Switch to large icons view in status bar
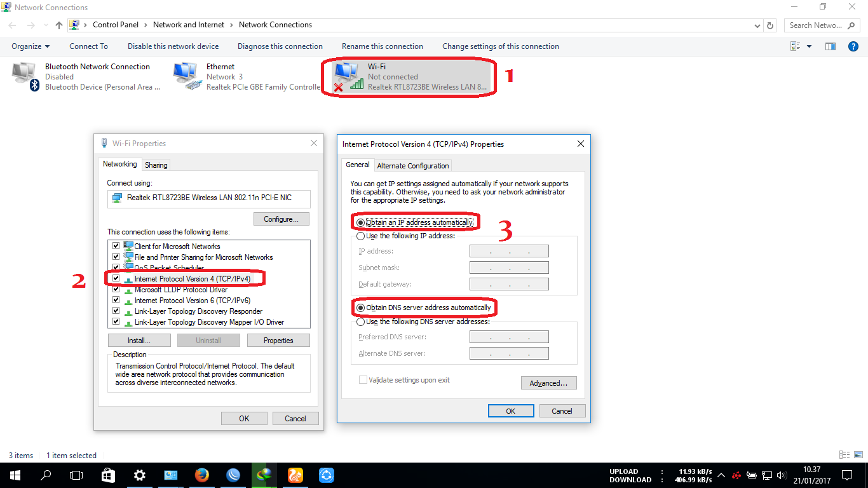 click(x=858, y=455)
